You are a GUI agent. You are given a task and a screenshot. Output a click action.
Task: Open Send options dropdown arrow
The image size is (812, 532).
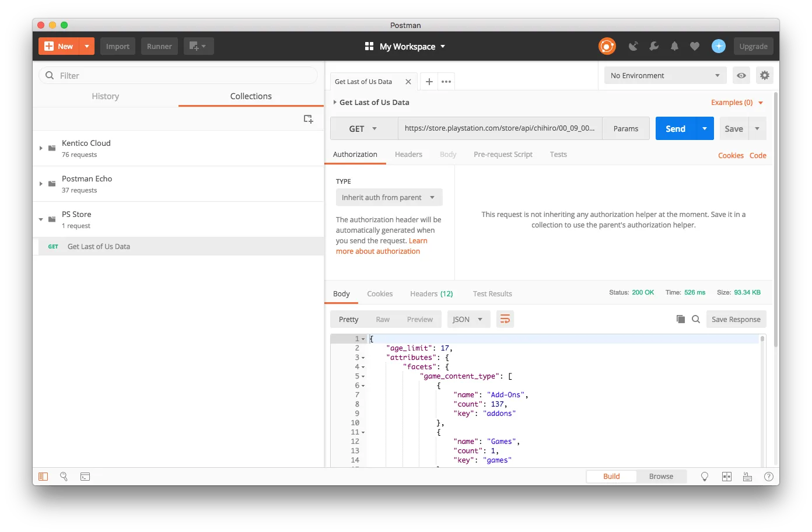705,128
